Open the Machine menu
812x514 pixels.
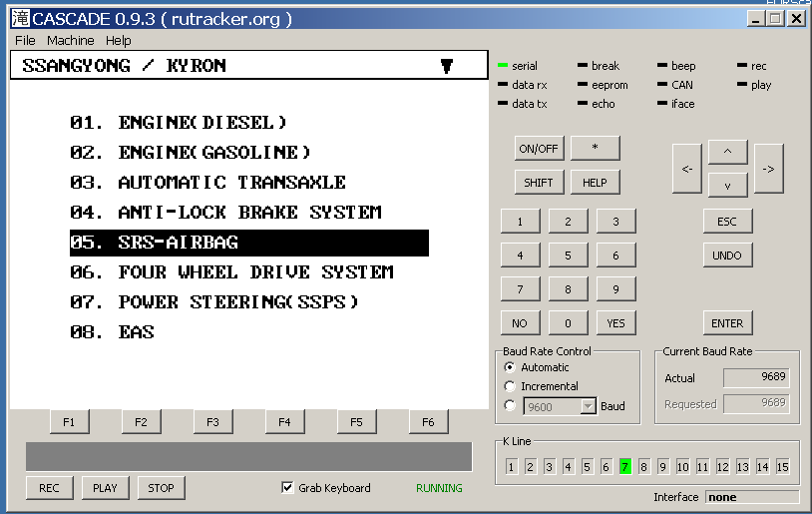point(71,40)
